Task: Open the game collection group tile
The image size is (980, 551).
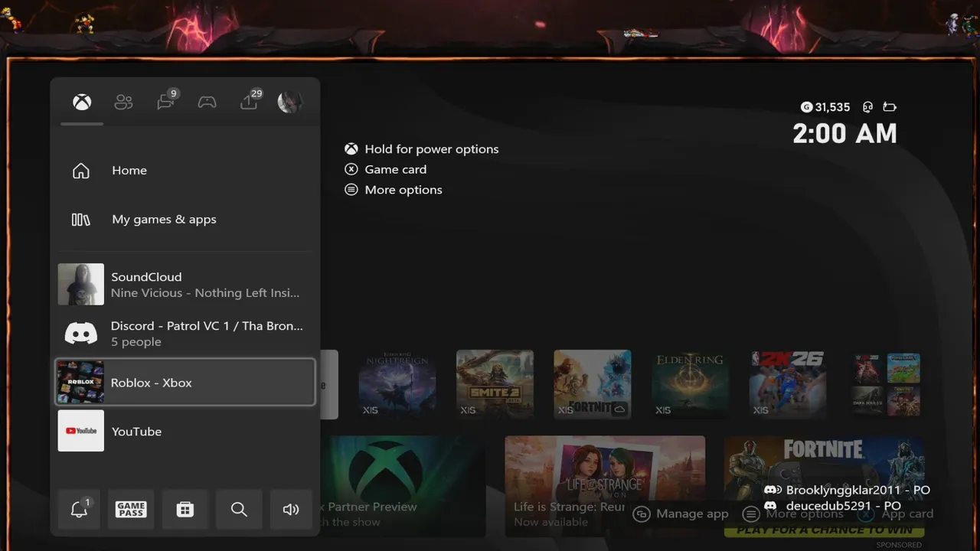Action: coord(886,384)
